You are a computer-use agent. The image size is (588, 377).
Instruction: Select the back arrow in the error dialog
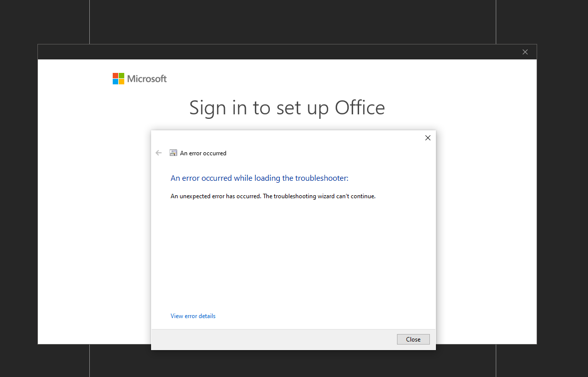click(x=158, y=153)
